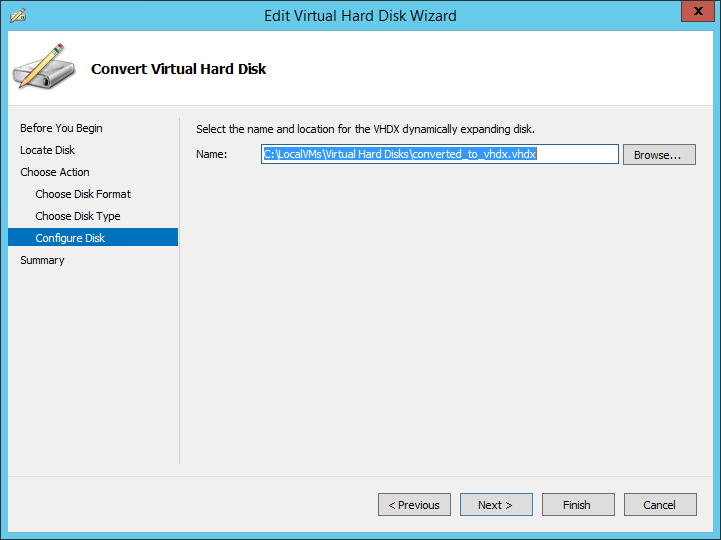
Task: Switch to the Choose Disk Type step
Action: tap(78, 216)
